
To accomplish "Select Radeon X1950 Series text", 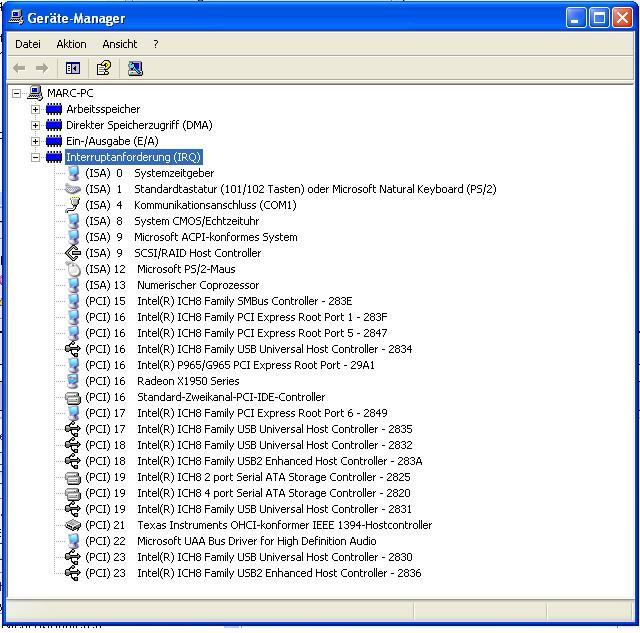I will (188, 381).
